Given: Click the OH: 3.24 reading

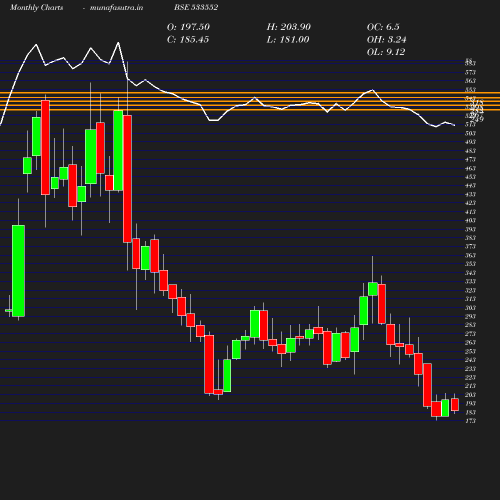Looking at the screenshot, I should 386,40.
